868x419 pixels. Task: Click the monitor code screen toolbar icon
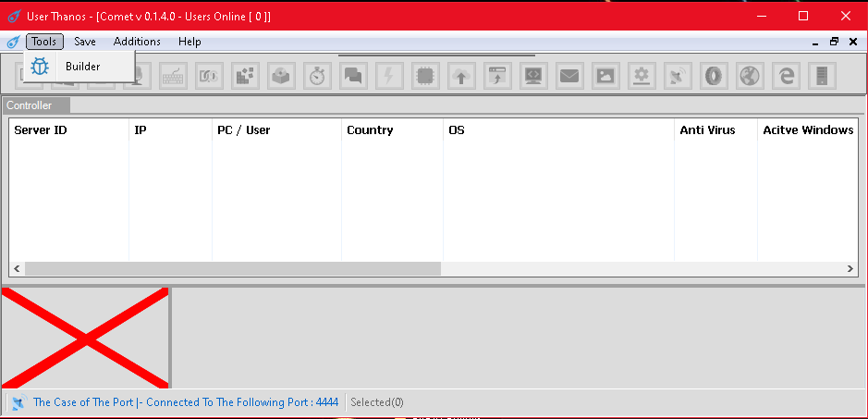[x=533, y=76]
